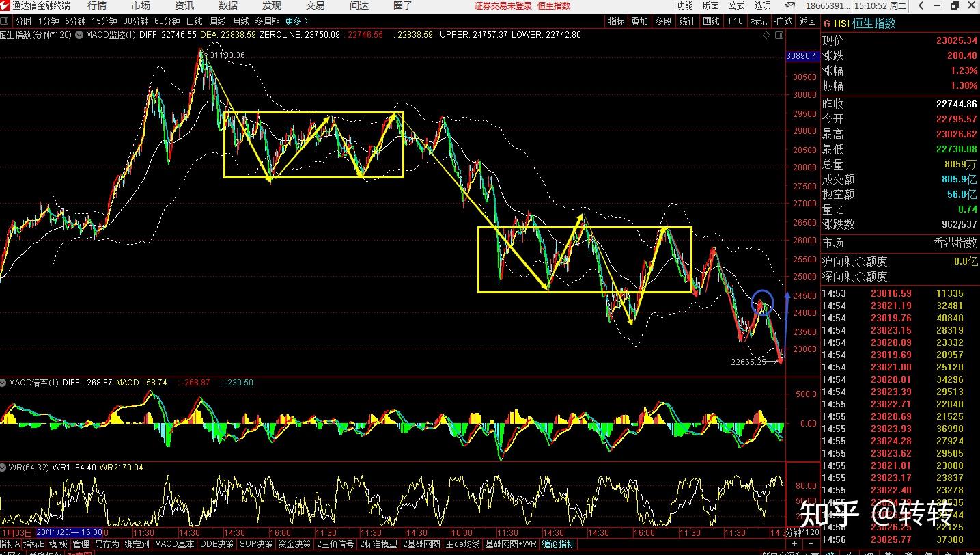This screenshot has width=980, height=555.
Task: Select the 资金决策 indicator tab
Action: click(x=295, y=544)
